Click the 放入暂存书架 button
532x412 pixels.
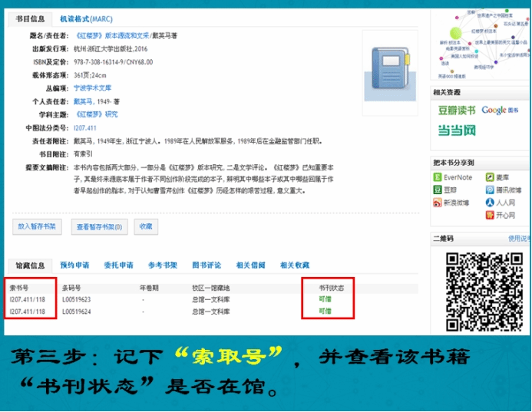tap(37, 226)
